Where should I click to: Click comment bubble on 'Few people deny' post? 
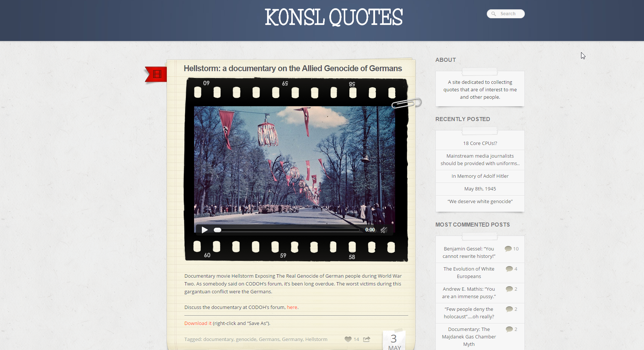tap(509, 309)
